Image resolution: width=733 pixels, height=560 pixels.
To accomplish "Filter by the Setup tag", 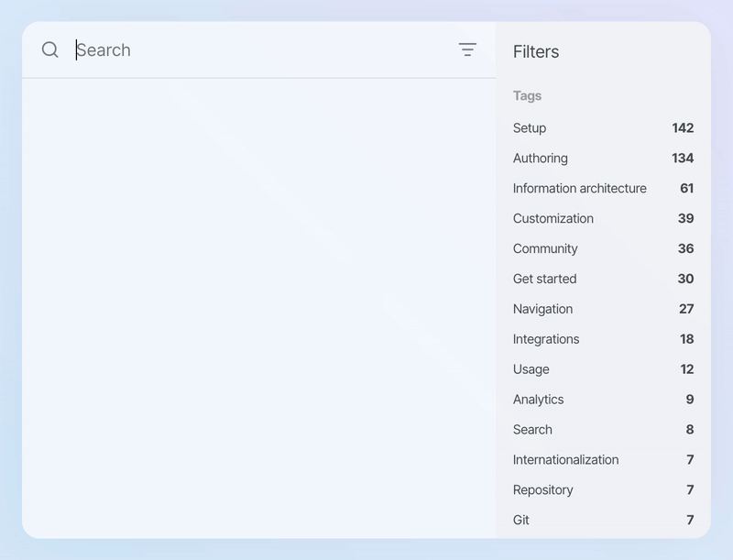I will point(530,128).
